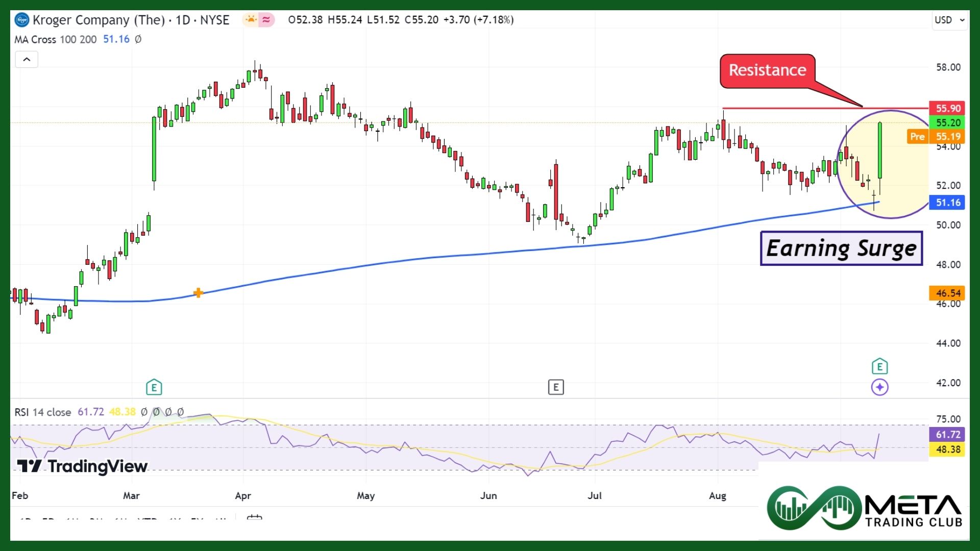This screenshot has height=551, width=980.
Task: Click the green September earnings E marker
Action: click(879, 366)
